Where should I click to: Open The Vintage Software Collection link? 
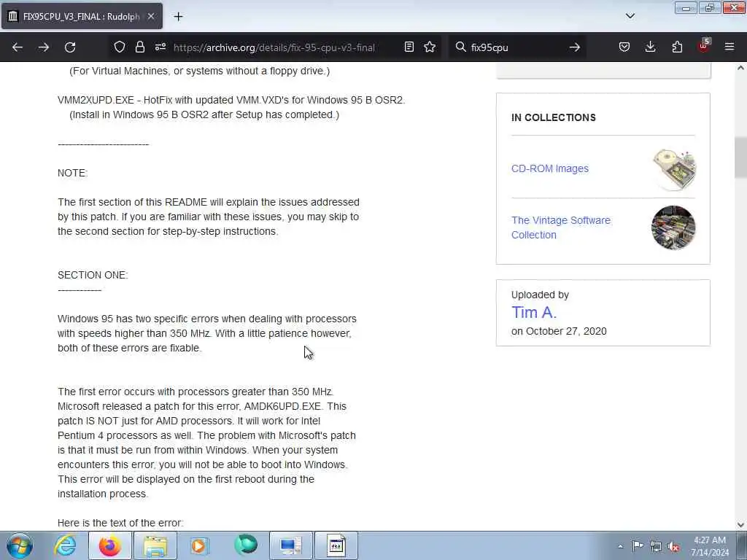[561, 227]
